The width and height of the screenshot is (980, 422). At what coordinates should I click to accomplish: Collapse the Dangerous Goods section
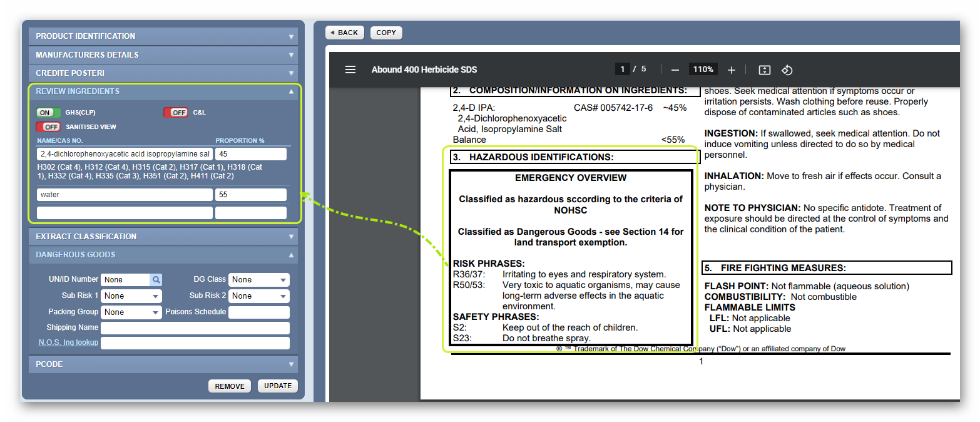tap(290, 255)
